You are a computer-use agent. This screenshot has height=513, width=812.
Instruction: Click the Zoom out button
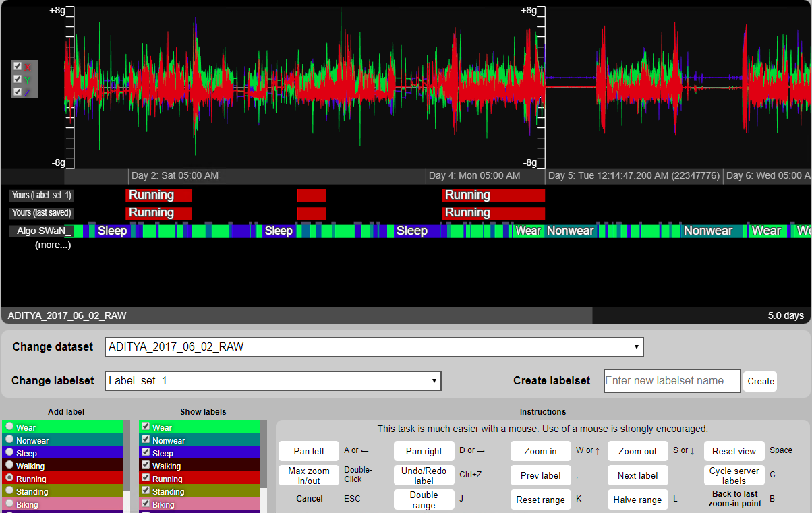[637, 451]
